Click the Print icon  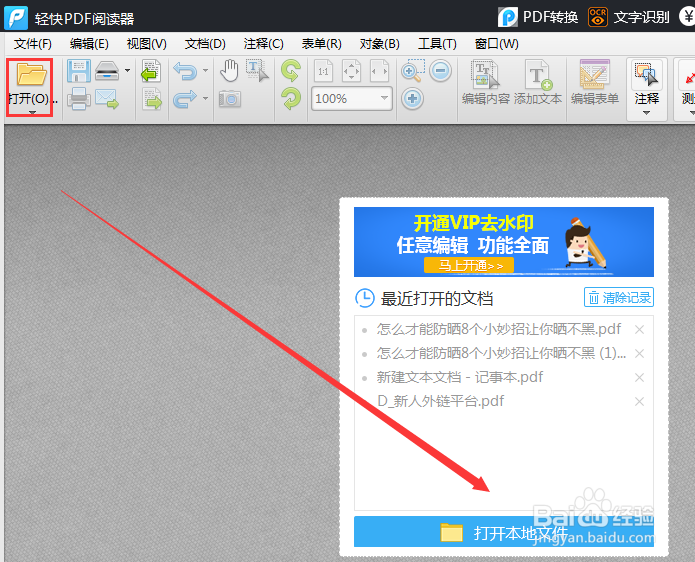pyautogui.click(x=79, y=98)
